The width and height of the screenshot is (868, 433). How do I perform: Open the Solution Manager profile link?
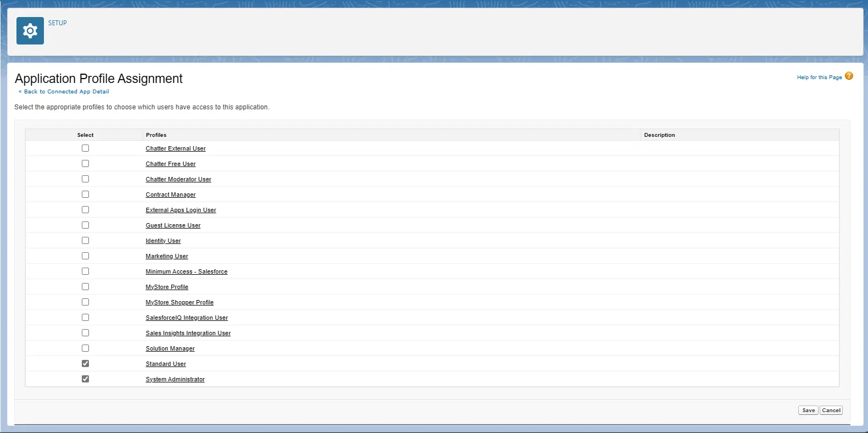click(170, 348)
